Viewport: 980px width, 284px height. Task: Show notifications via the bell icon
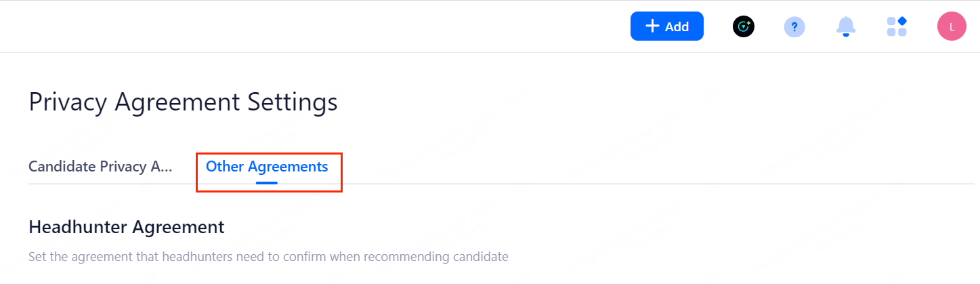pyautogui.click(x=846, y=26)
